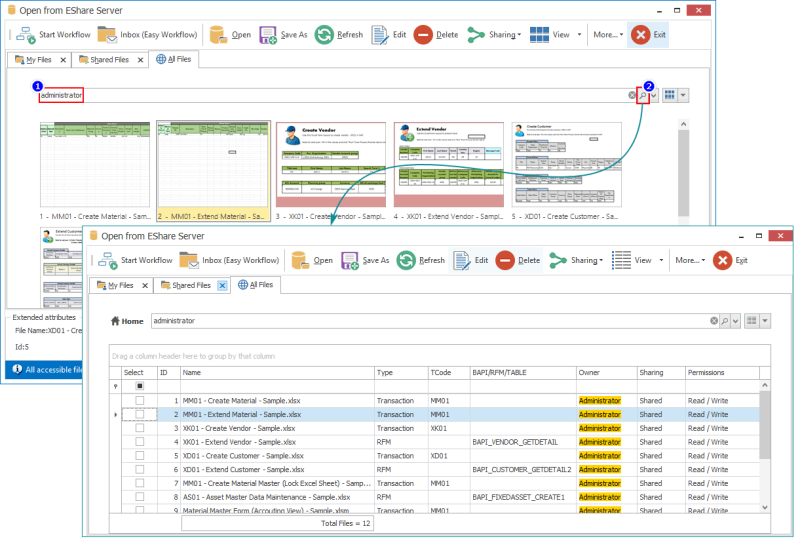Screen dimensions: 800x541
Task: Select the My Files tab in the back window
Action: 38,60
